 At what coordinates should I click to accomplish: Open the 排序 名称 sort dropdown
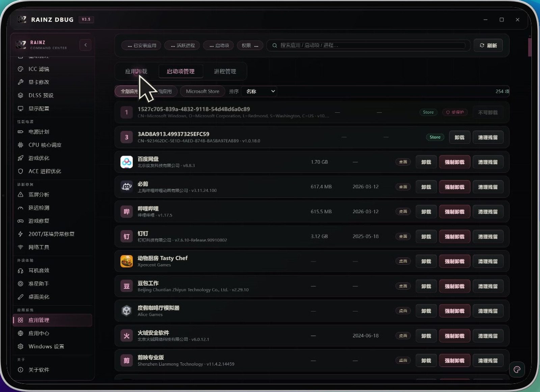click(x=259, y=92)
